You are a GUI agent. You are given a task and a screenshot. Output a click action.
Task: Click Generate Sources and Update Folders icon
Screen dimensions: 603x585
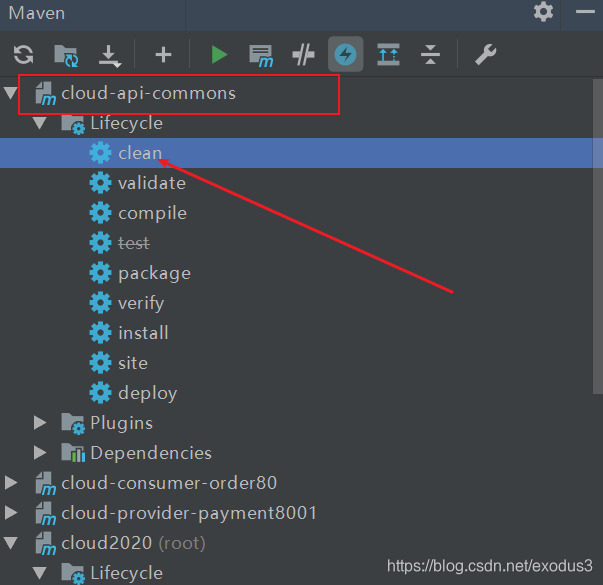(x=67, y=55)
